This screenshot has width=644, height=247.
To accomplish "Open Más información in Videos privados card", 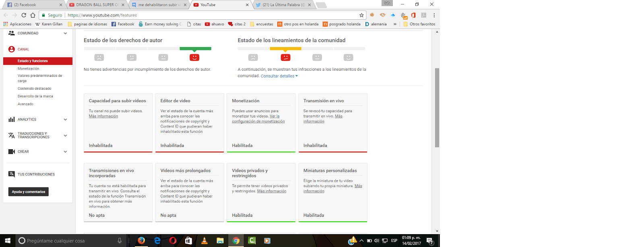I will point(272,191).
